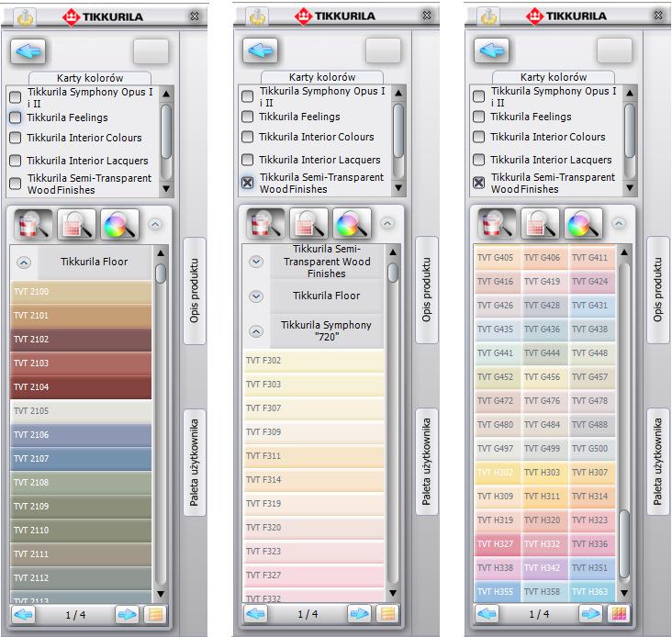Click the blank button beside back arrow, middle panel
Image resolution: width=672 pixels, height=637 pixels.
pos(383,50)
